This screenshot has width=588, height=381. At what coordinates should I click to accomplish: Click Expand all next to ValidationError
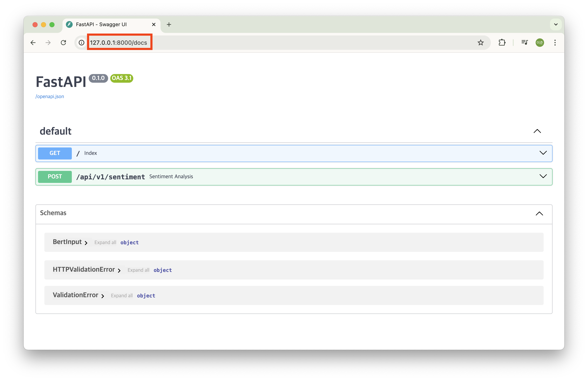(122, 296)
